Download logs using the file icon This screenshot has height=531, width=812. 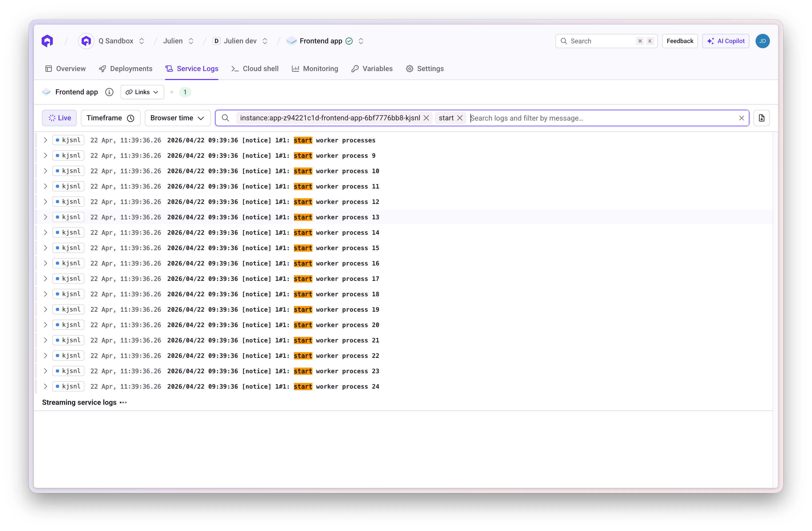pos(761,118)
